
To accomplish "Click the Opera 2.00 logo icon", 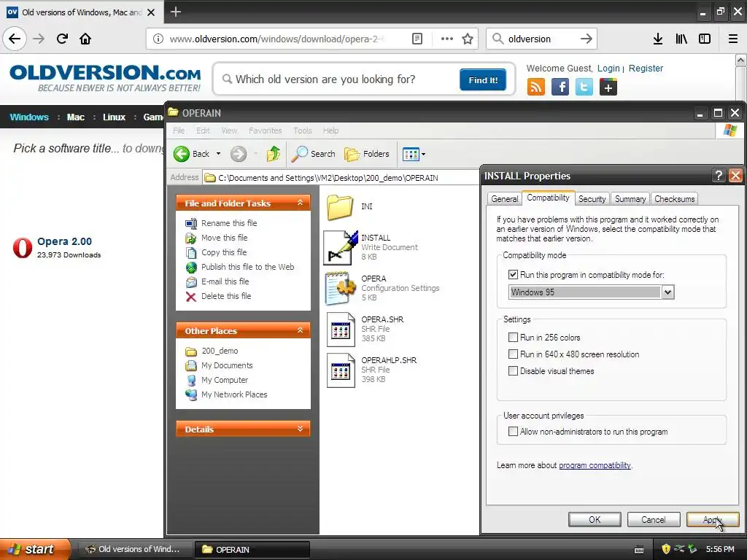I will click(23, 248).
